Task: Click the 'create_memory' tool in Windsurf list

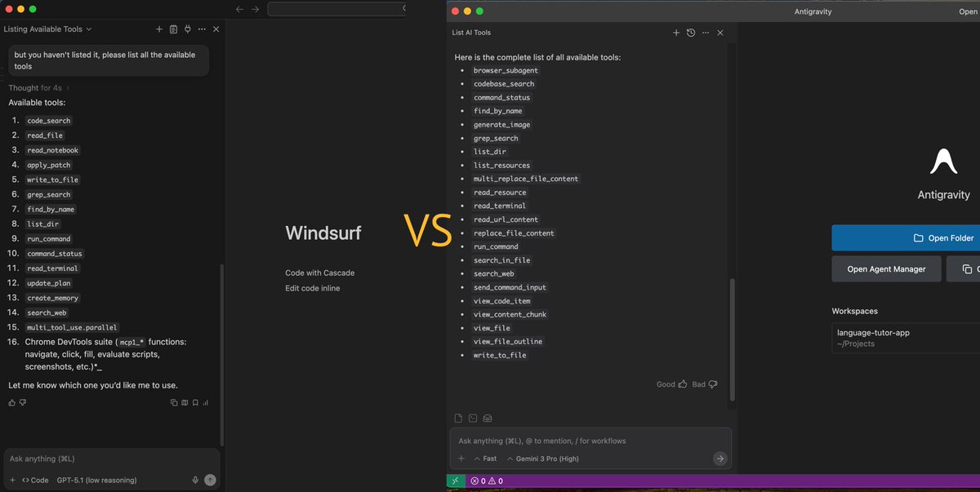Action: 52,298
